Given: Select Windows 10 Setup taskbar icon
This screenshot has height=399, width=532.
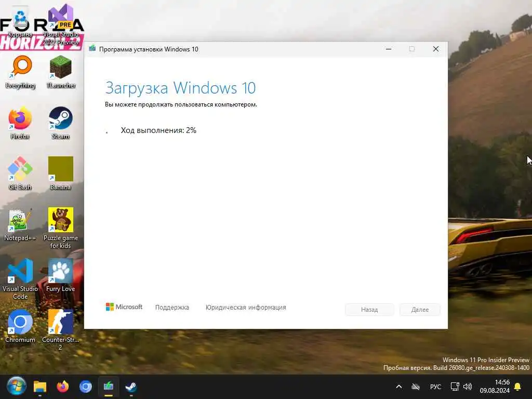Looking at the screenshot, I should (109, 387).
